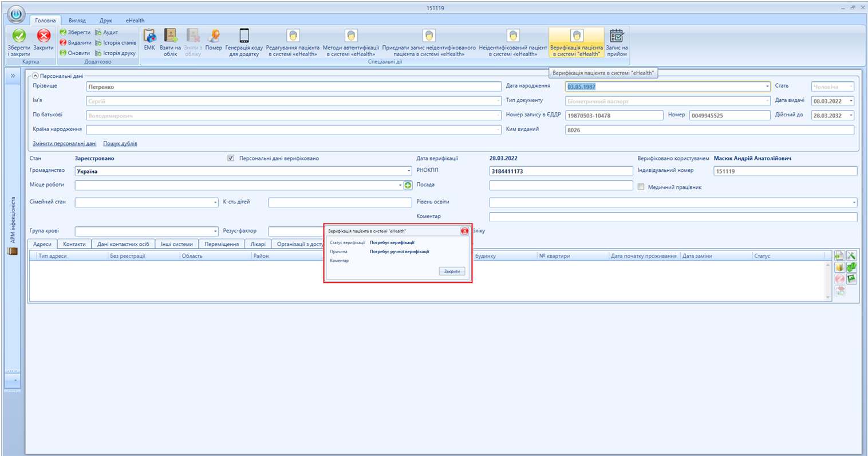Open the Країна народження dropdown

point(498,130)
